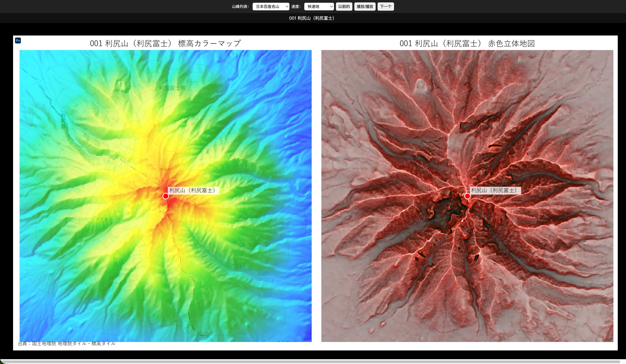Click the red summit marker on color map
Image resolution: width=626 pixels, height=364 pixels.
click(x=166, y=196)
